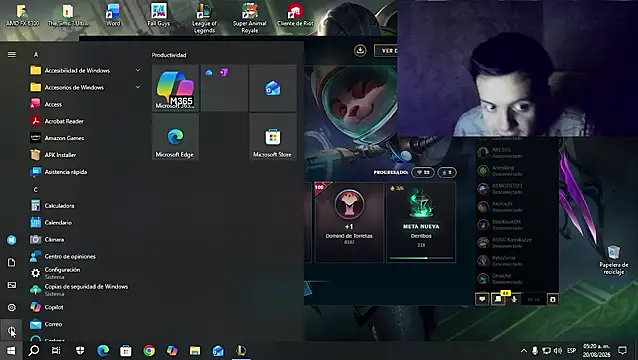Toggle the League client voice microphone icon
638x360 pixels.
pos(514,299)
